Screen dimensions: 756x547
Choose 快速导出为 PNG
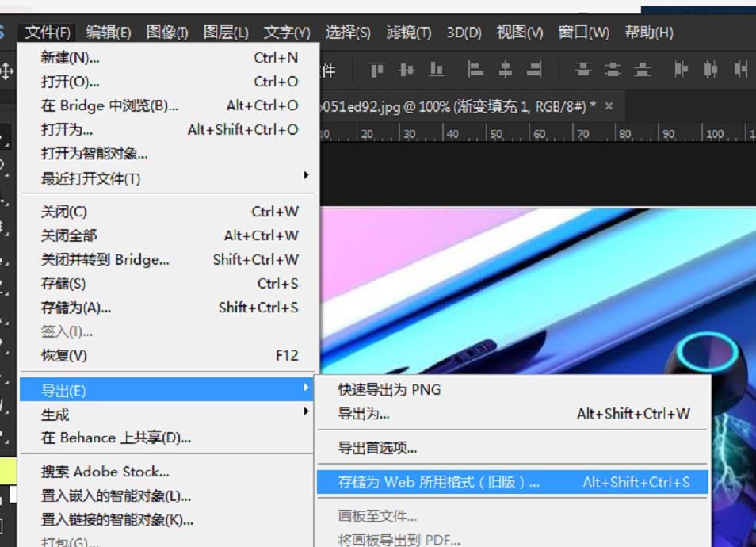point(513,390)
